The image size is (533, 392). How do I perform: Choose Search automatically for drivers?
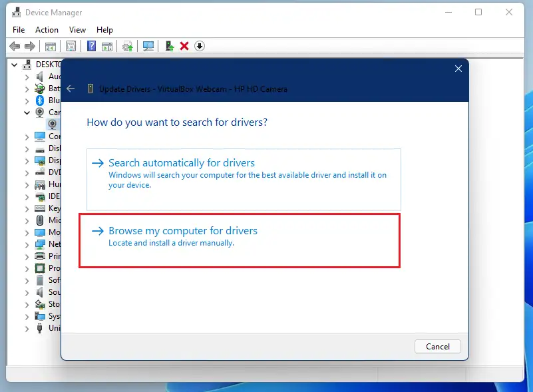point(244,180)
